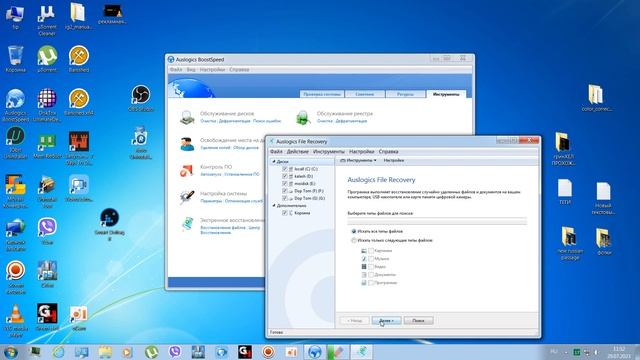Screen dimensions: 640x360
Task: Switch to the Советник tab in BoostSpeed
Action: click(x=364, y=94)
